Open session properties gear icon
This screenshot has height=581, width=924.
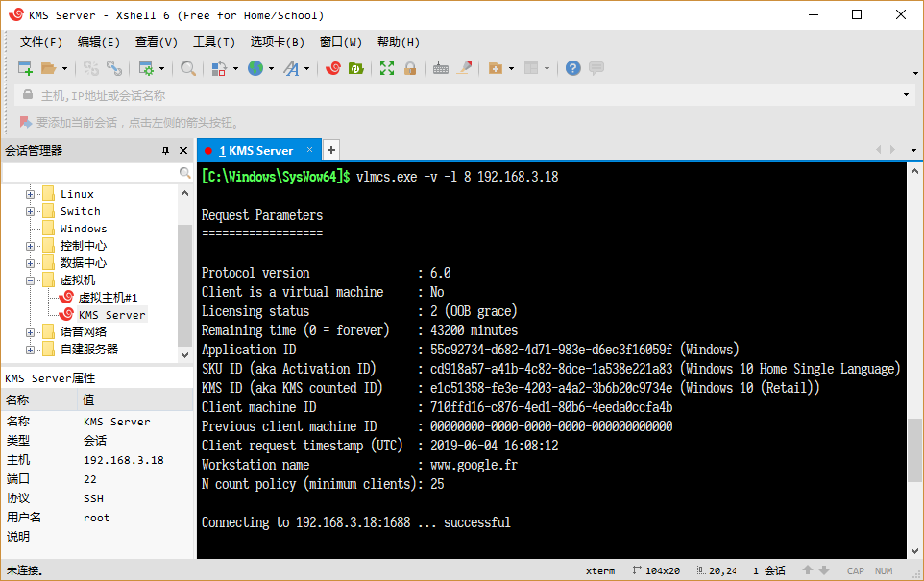(146, 68)
